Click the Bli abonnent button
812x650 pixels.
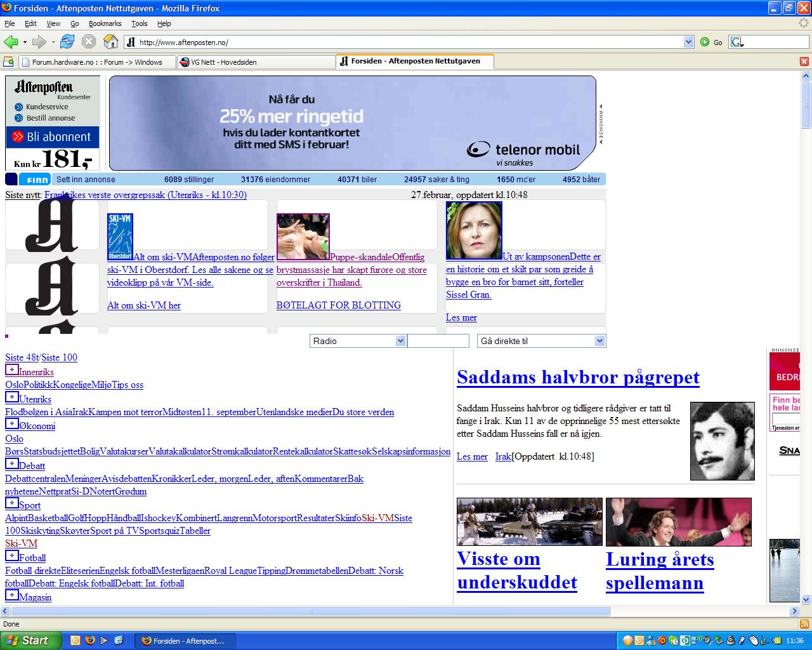click(53, 136)
